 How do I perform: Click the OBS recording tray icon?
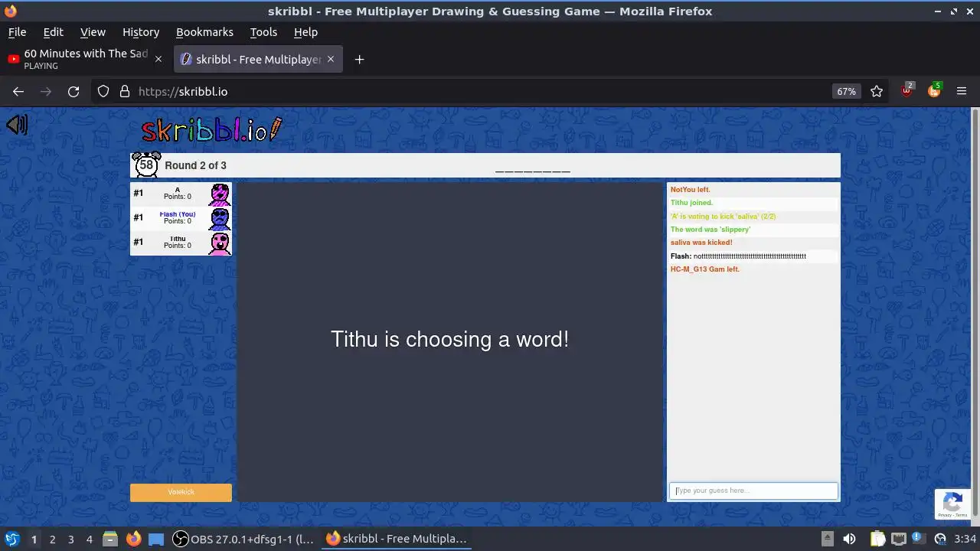(x=939, y=539)
